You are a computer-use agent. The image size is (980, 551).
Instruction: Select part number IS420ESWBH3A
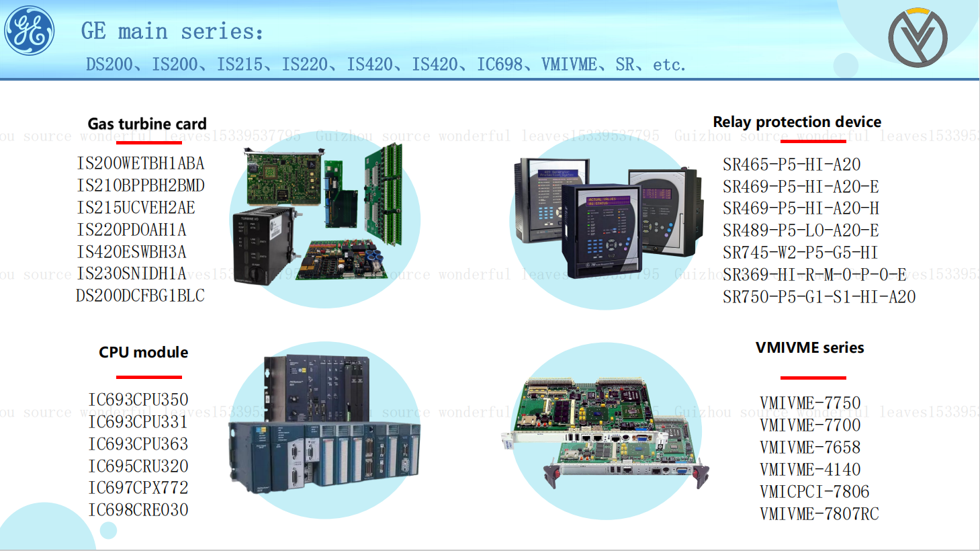(x=131, y=252)
